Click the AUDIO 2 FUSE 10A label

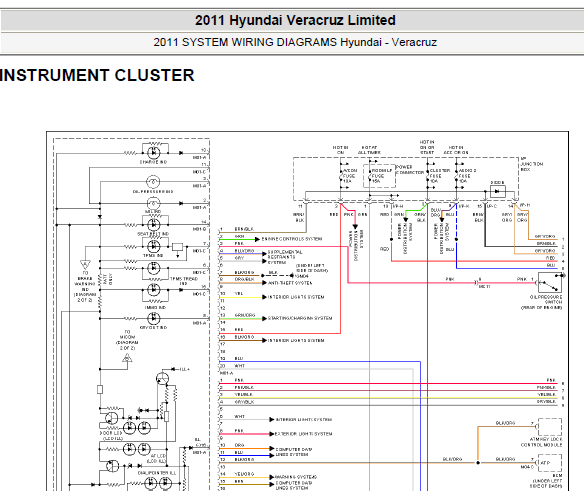(x=467, y=175)
